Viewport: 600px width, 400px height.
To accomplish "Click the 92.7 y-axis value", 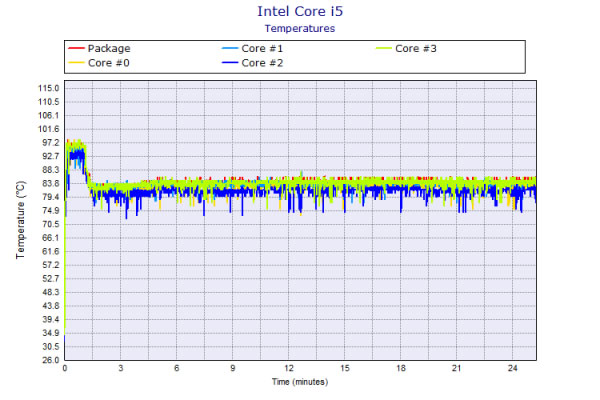I will [x=51, y=156].
